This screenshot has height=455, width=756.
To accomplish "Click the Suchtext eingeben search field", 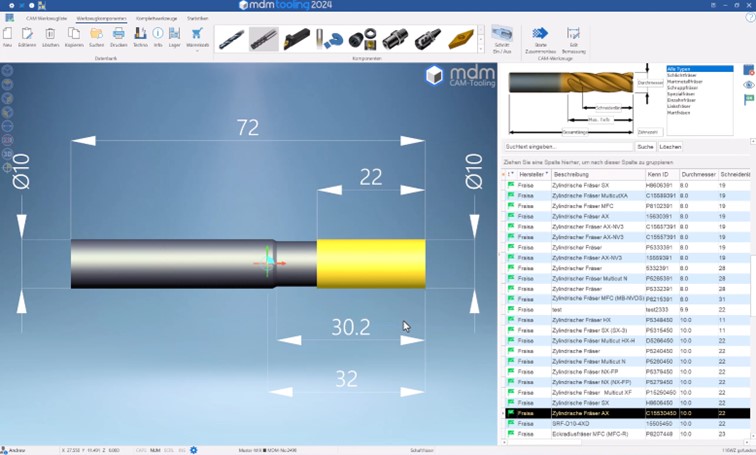I will tap(568, 147).
